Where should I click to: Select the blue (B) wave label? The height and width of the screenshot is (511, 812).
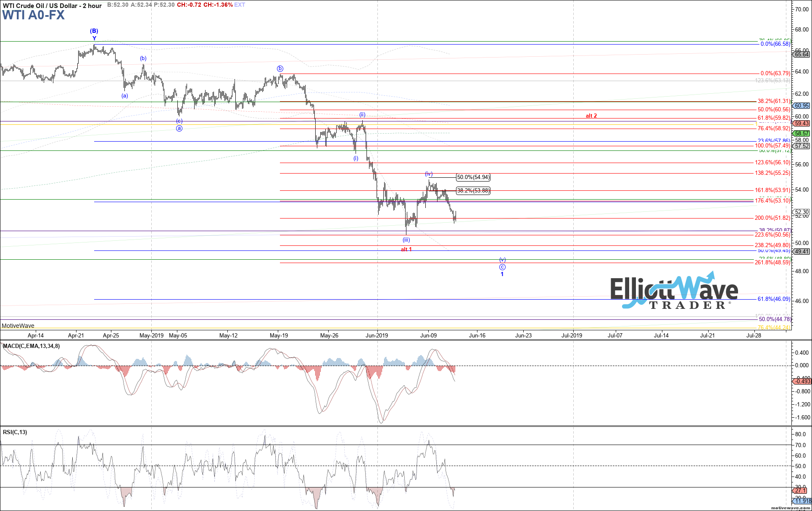94,31
